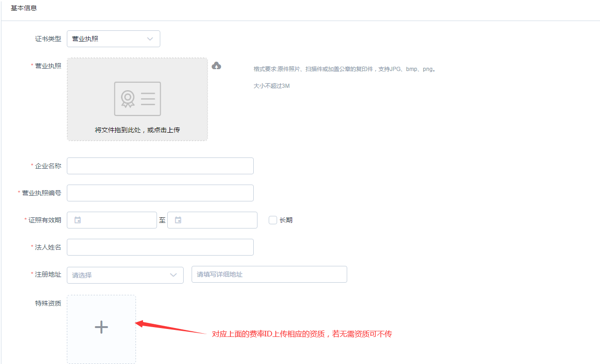
Task: Click inside the 证照有效期 end date field
Action: (x=217, y=220)
